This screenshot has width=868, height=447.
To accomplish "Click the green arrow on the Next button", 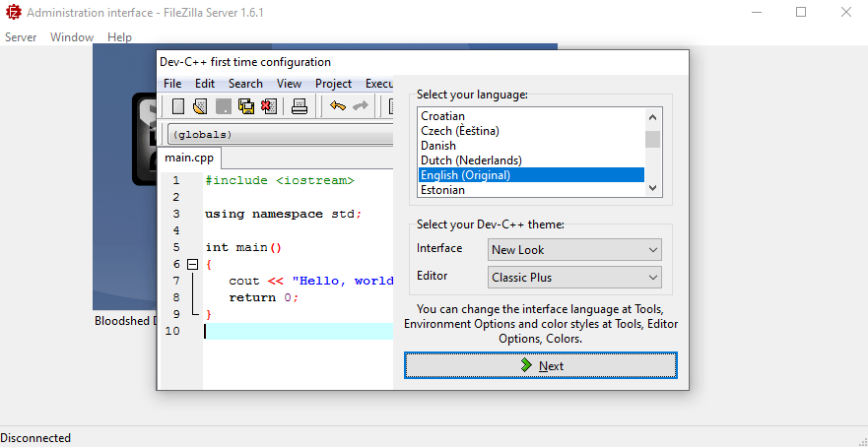I will (x=526, y=365).
